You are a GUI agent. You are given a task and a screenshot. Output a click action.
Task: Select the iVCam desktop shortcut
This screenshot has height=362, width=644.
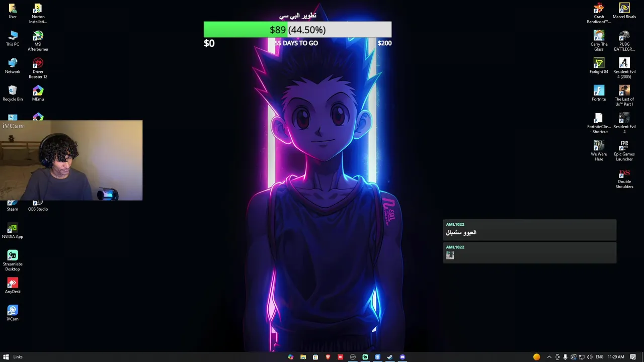(13, 314)
